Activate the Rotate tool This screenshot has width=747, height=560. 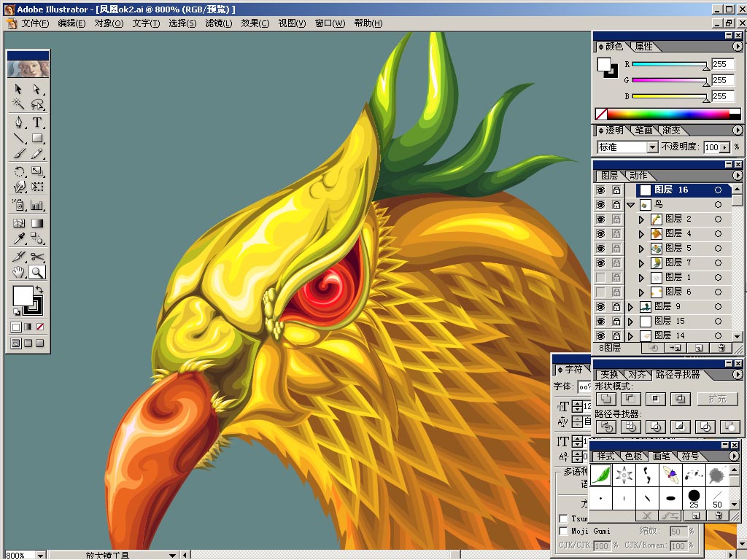tap(18, 171)
